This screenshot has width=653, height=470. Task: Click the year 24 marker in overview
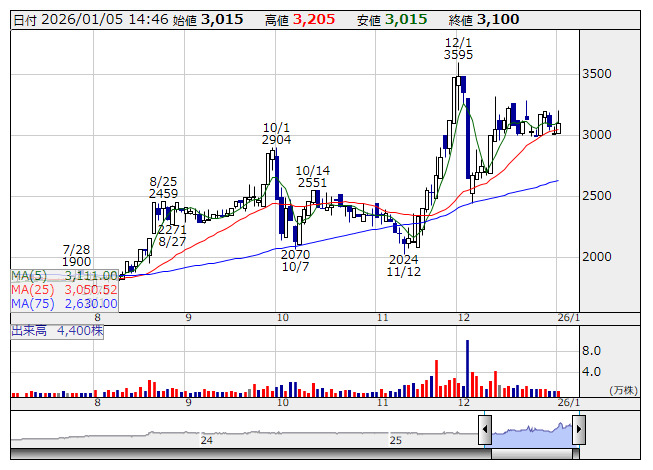(x=207, y=440)
